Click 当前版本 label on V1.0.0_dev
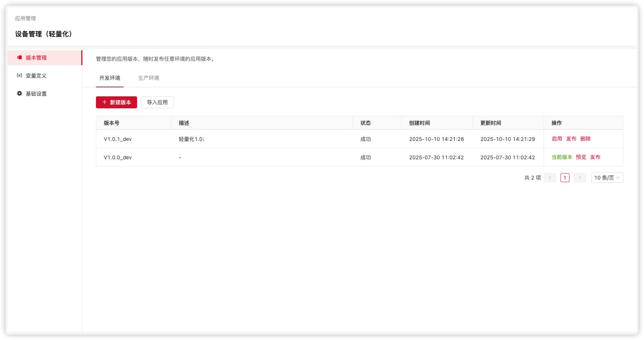The image size is (644, 340). coord(562,157)
